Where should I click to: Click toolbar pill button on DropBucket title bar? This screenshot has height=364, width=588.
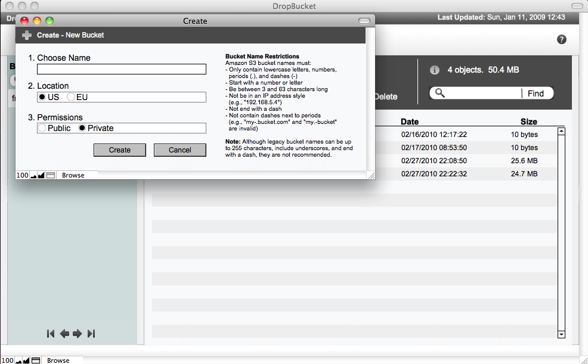click(x=577, y=6)
